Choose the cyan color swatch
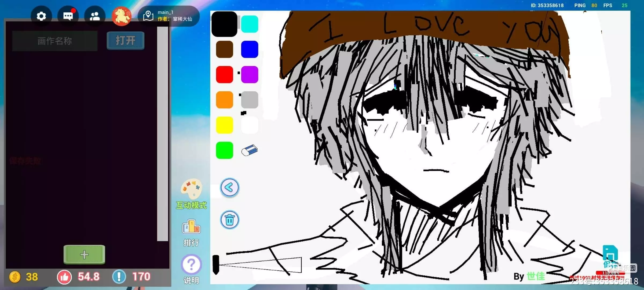 (250, 24)
